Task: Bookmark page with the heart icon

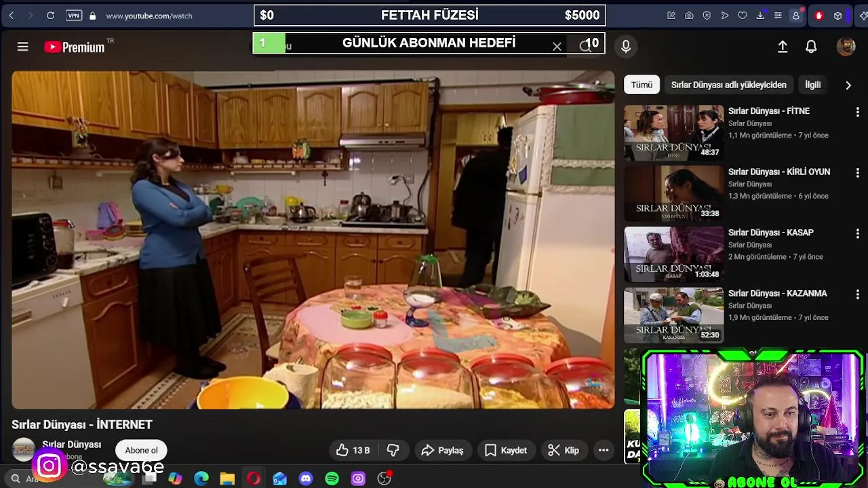Action: pyautogui.click(x=742, y=16)
